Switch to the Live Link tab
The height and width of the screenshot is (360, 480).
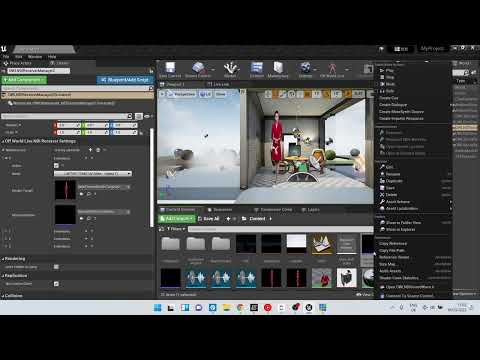218,84
